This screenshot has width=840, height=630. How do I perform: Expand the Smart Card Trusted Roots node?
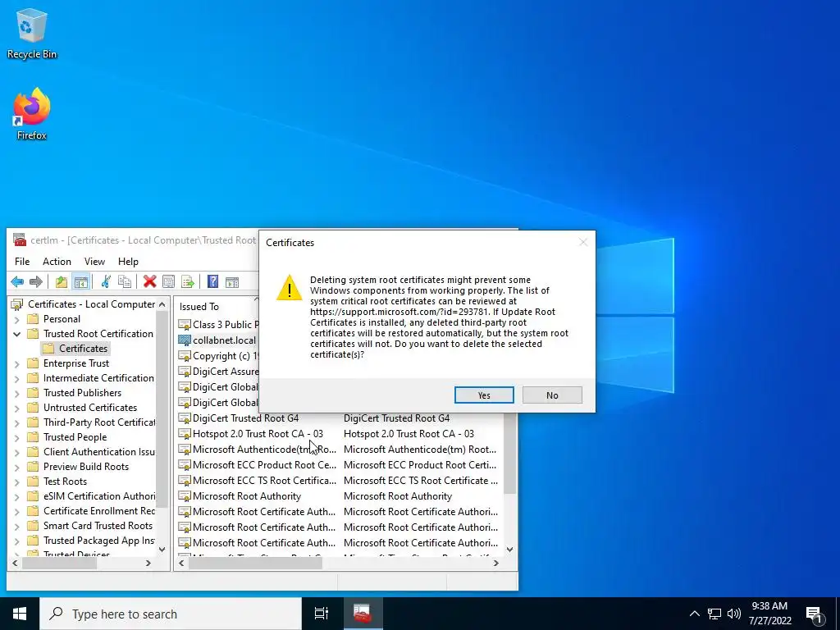tap(16, 526)
